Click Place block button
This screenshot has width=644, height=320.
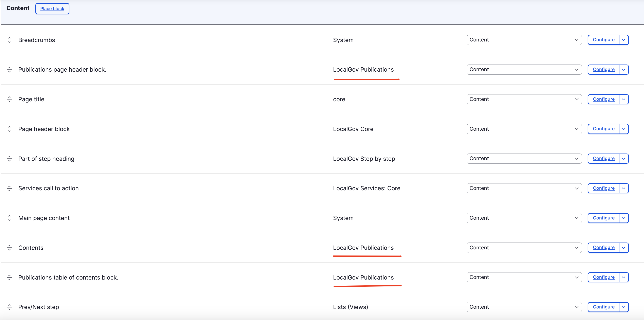[x=52, y=8]
